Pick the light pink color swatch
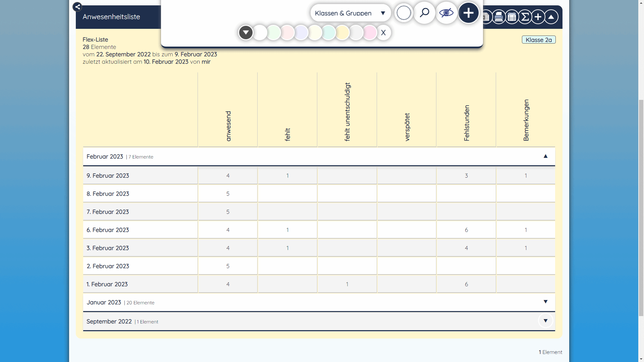 pos(287,33)
